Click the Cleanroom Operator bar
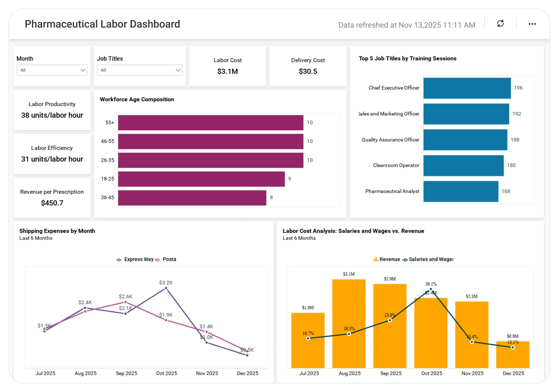559x392 pixels. point(463,166)
